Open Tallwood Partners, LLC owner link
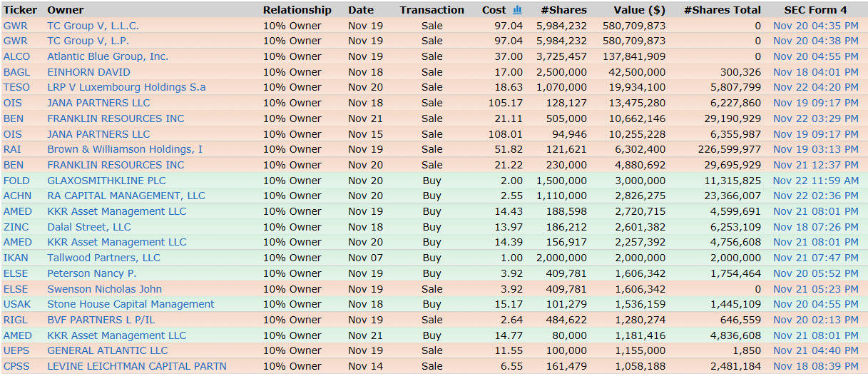 coord(103,258)
